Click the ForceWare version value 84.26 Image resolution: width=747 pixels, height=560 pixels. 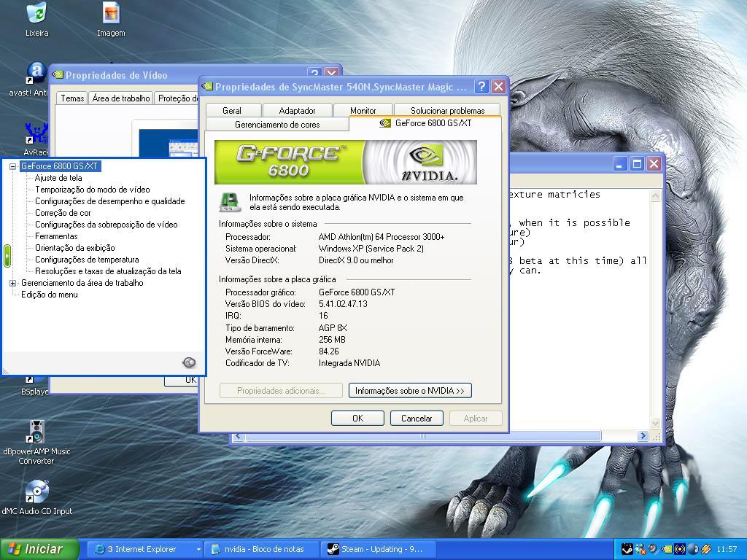click(329, 351)
